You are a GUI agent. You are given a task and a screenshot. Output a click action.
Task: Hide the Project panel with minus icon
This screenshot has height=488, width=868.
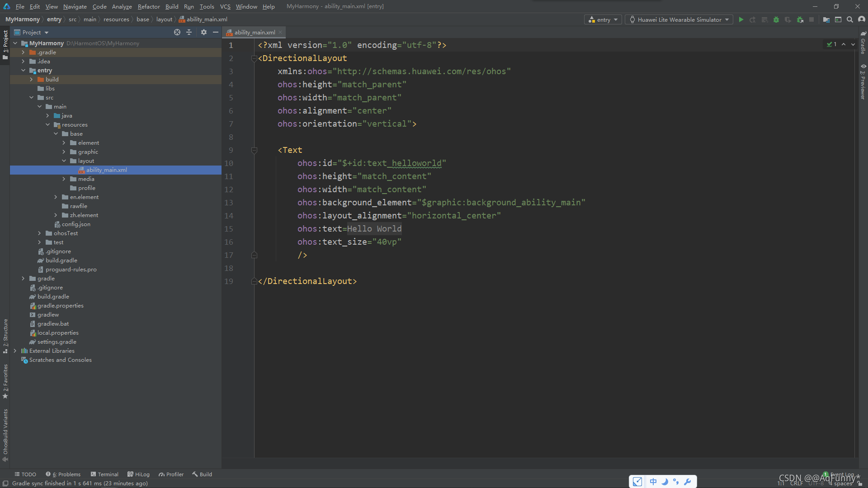[216, 32]
